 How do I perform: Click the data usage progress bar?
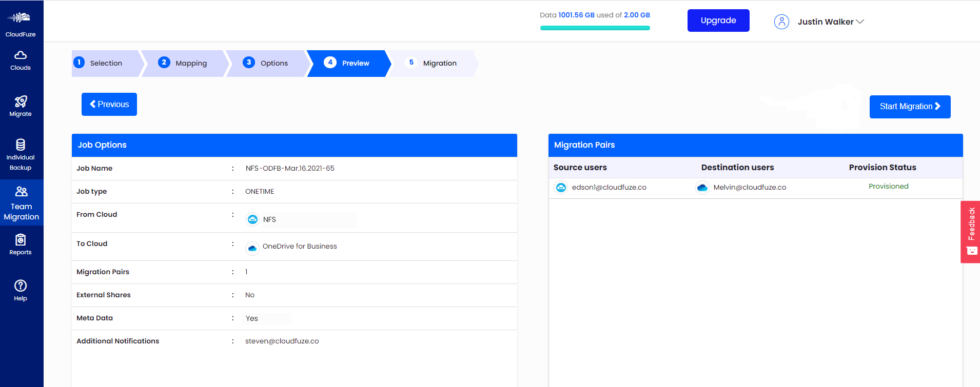tap(595, 28)
